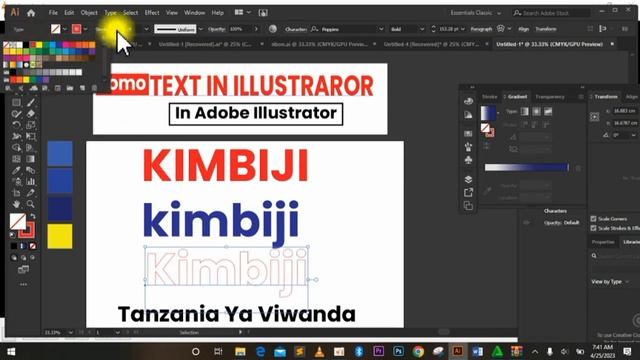
Task: Select the Rectangle tool in toolbar
Action: click(x=16, y=102)
